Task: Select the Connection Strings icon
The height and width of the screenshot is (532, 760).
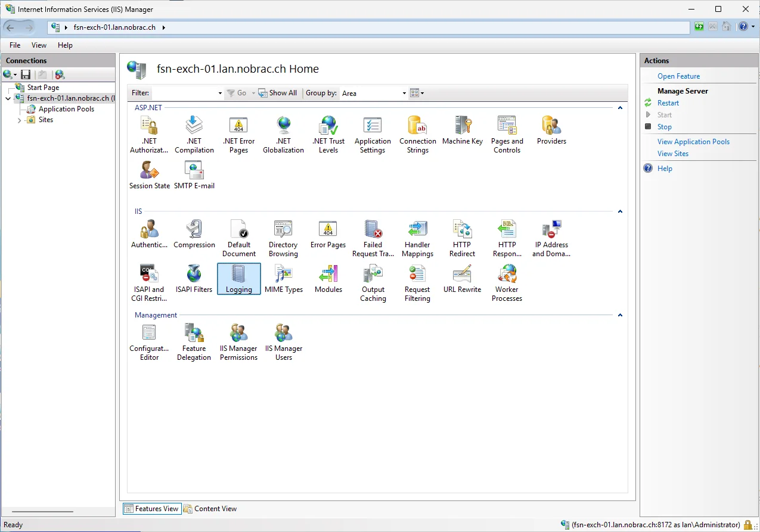Action: (x=417, y=135)
